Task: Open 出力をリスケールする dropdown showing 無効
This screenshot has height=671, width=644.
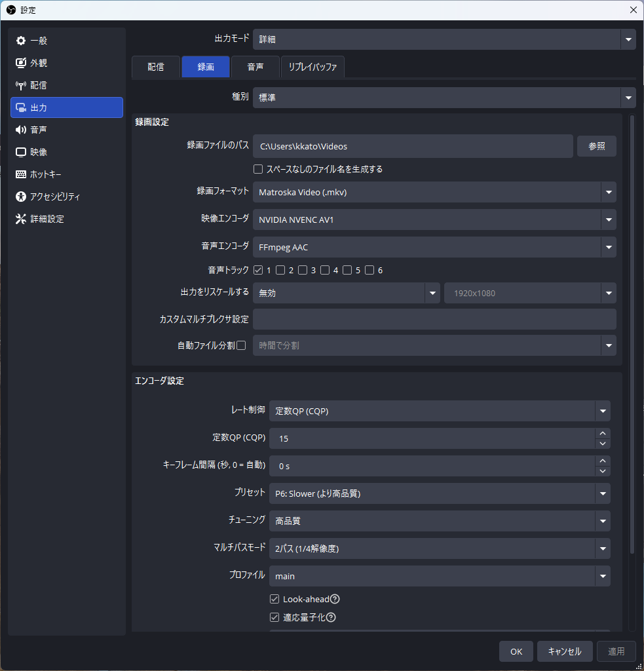Action: pos(346,293)
